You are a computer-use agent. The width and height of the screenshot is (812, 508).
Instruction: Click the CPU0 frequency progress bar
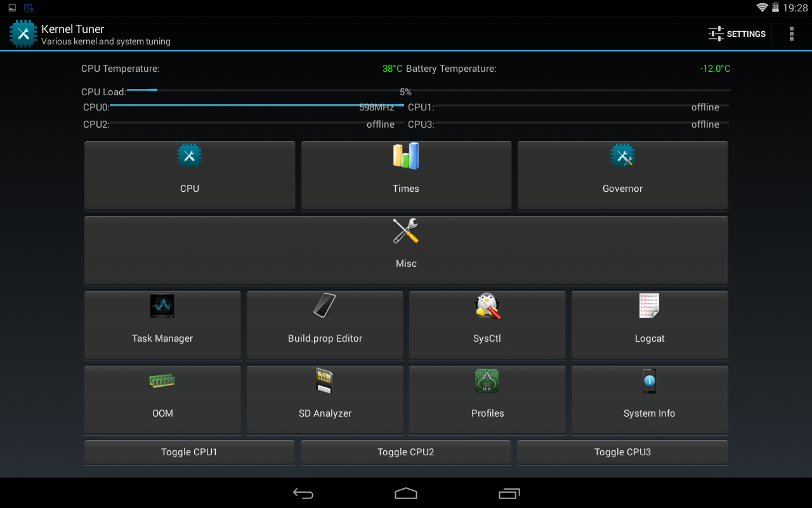click(257, 105)
